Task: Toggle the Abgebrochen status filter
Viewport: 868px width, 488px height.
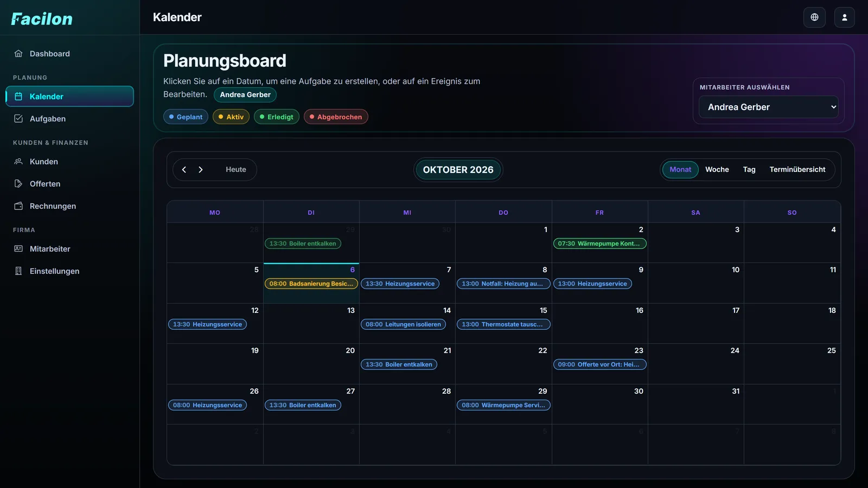Action: pyautogui.click(x=336, y=117)
